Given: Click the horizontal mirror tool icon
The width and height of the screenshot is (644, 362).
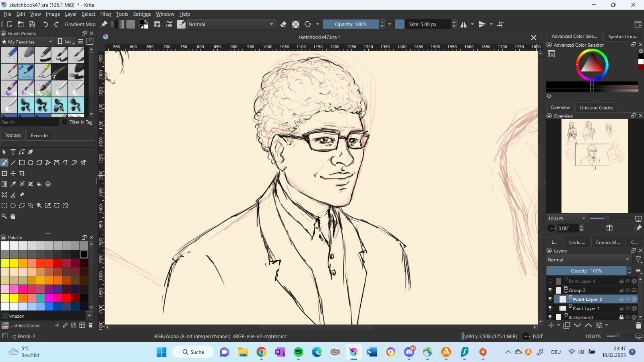Looking at the screenshot, I should pos(464,25).
